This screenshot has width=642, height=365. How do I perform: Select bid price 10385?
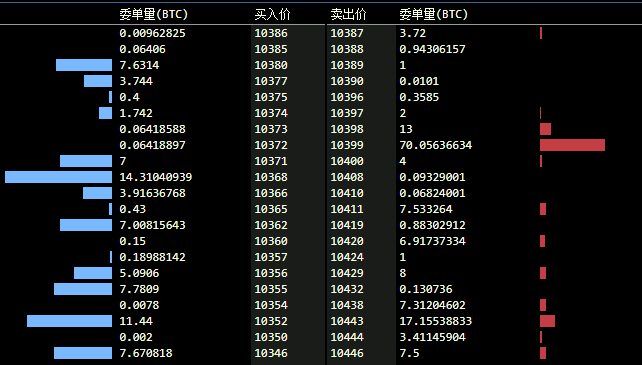271,49
